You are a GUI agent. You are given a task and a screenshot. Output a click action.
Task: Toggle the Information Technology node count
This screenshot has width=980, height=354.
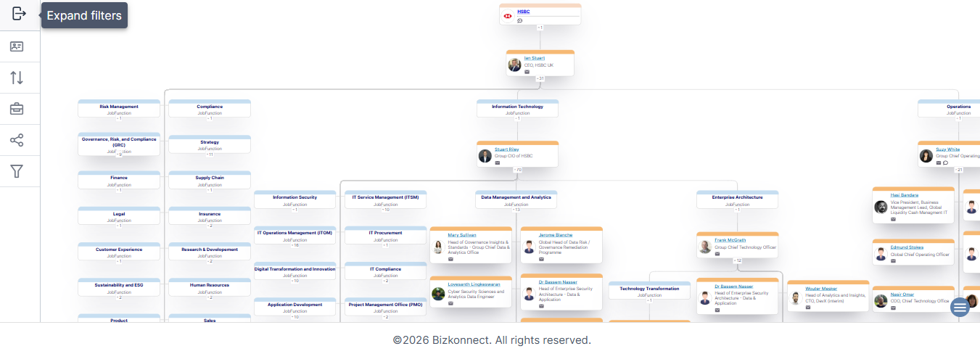[517, 118]
